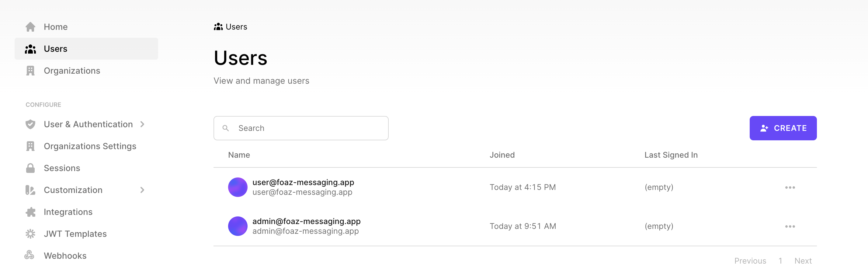Click the Customization palette icon

tap(30, 190)
